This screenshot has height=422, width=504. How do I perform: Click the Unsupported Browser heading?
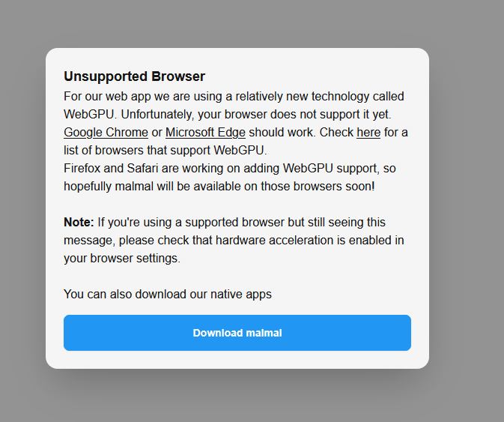click(134, 76)
